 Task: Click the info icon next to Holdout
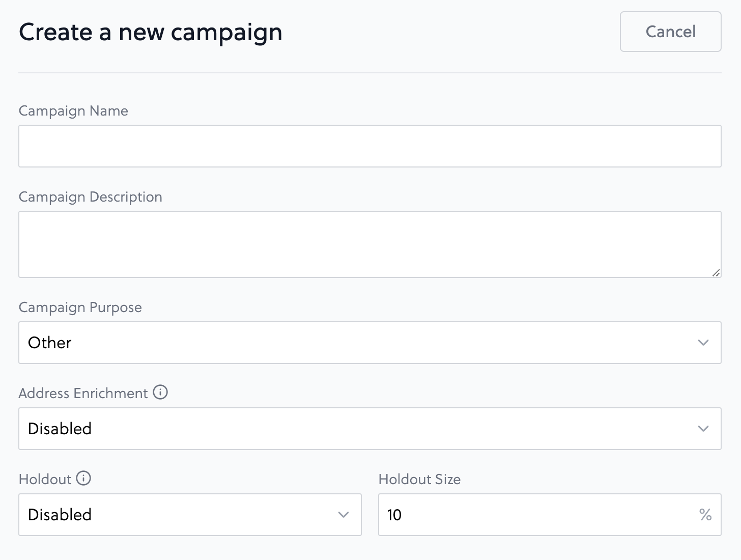tap(83, 479)
